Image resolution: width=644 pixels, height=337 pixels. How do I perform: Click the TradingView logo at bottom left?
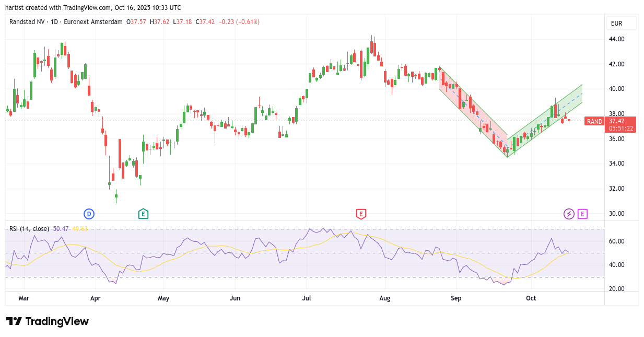click(x=48, y=321)
